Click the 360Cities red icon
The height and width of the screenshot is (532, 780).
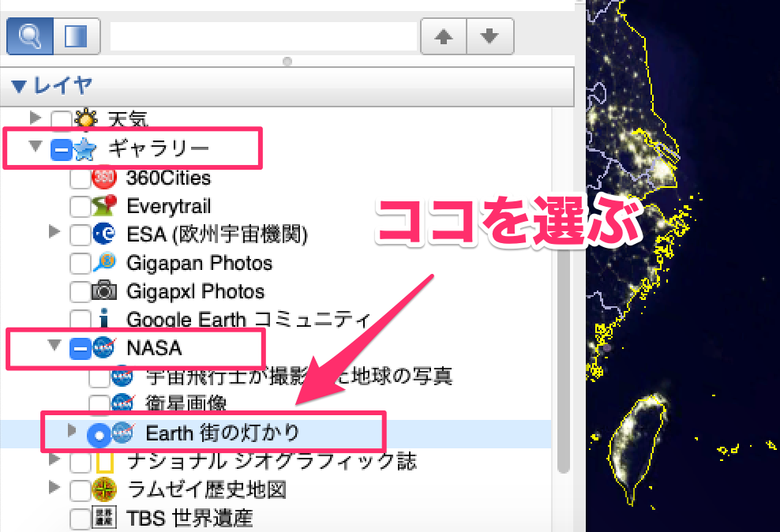(104, 178)
